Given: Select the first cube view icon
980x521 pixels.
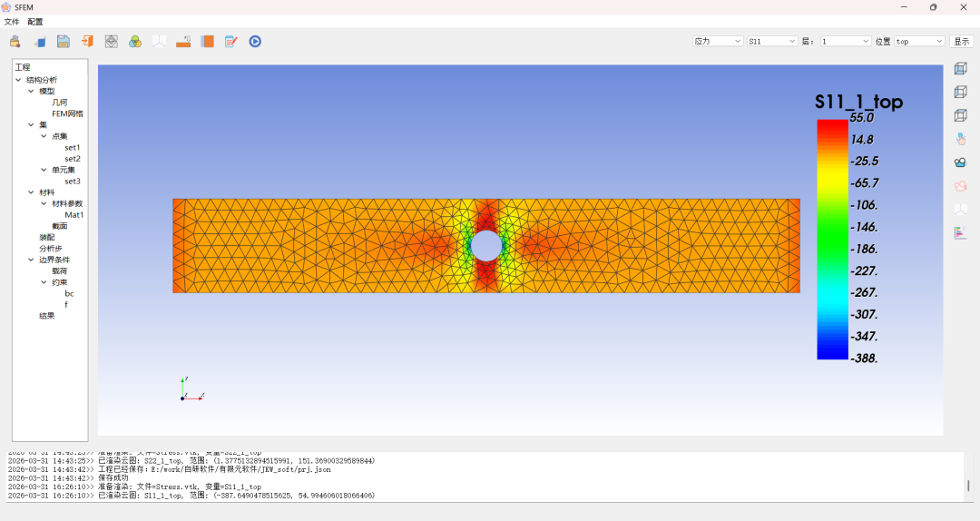Looking at the screenshot, I should coord(961,69).
